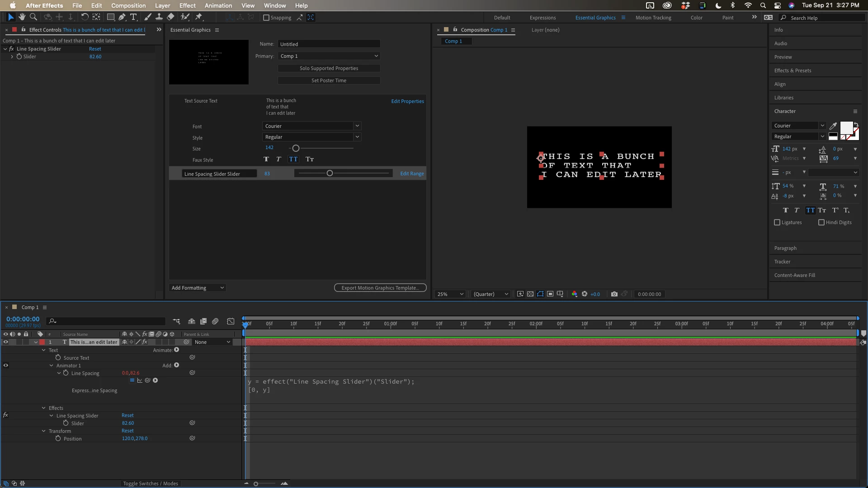Click the snapshot camera icon in viewer
This screenshot has height=488, width=868.
coord(614,294)
